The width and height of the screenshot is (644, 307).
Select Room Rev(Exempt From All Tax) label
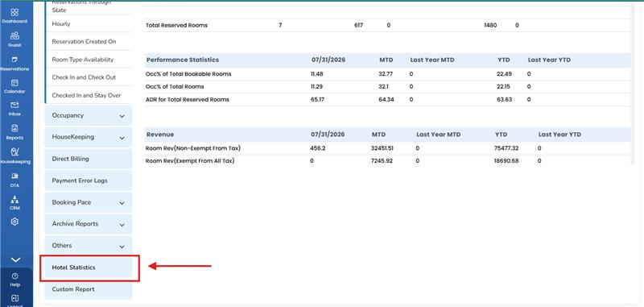[190, 160]
